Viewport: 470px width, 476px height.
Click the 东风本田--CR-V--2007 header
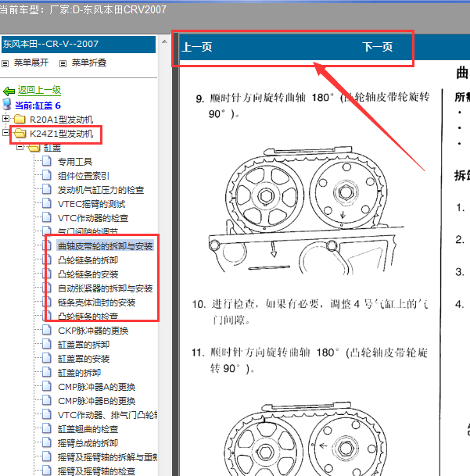(x=78, y=45)
